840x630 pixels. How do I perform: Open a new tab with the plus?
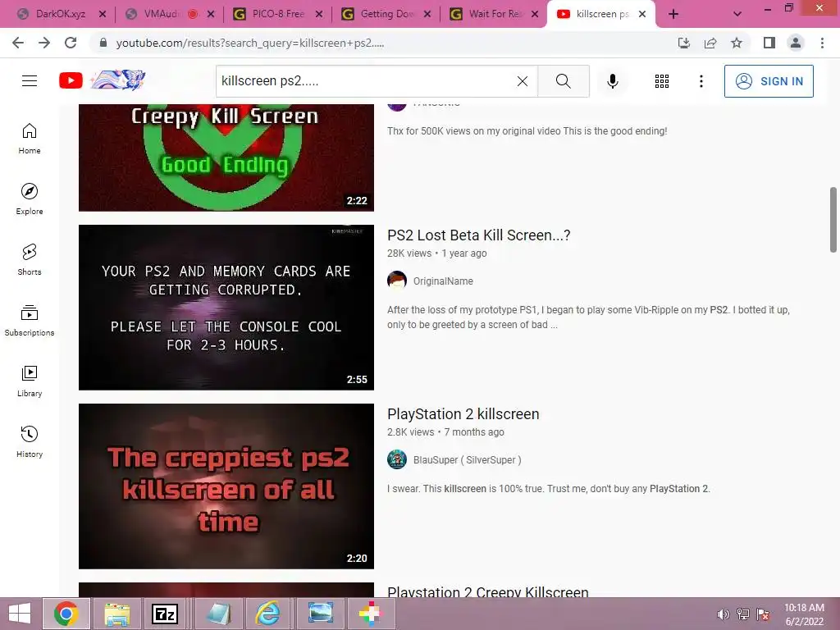(x=673, y=14)
